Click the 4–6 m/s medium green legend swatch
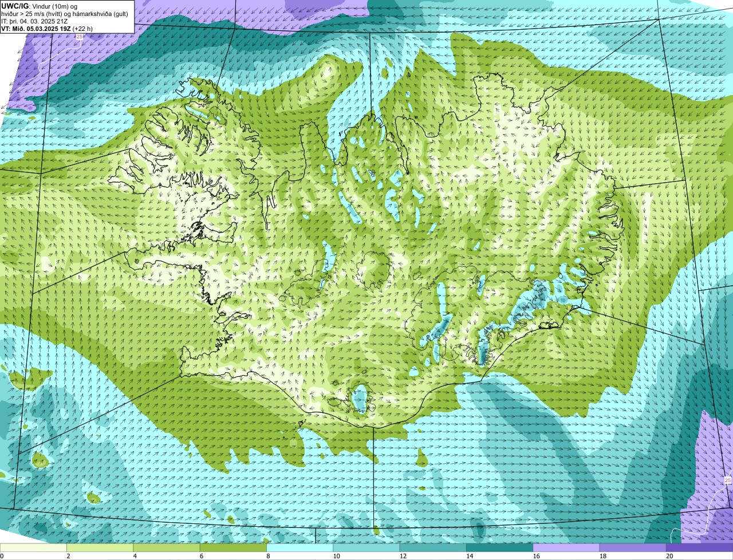Screen dimensions: 733x560 (167, 548)
